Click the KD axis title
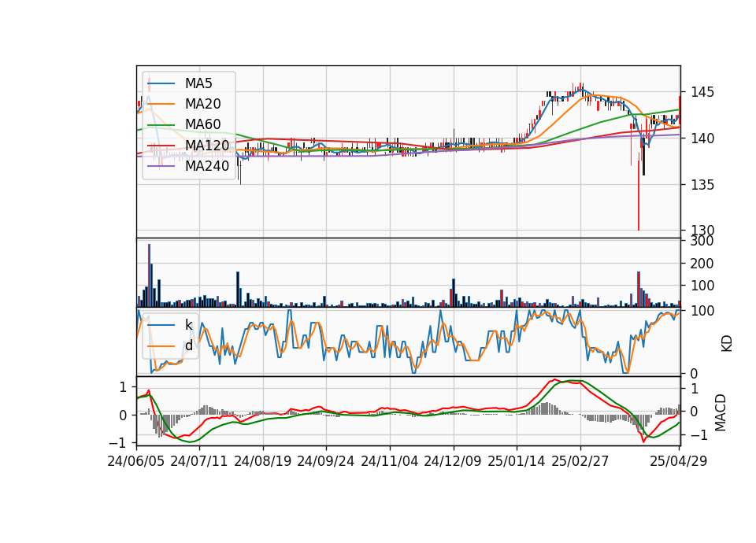Image resolution: width=756 pixels, height=543 pixels. [727, 343]
